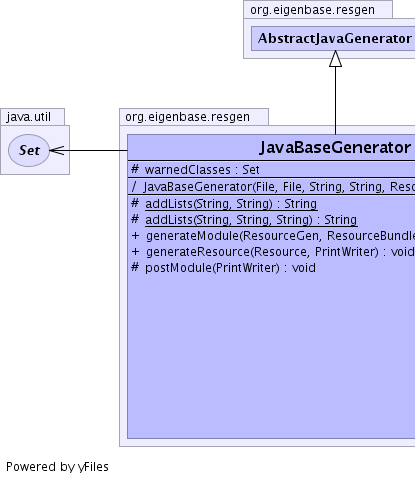
Task: Click the open arrowhead pointing to Set
Action: [x=57, y=150]
